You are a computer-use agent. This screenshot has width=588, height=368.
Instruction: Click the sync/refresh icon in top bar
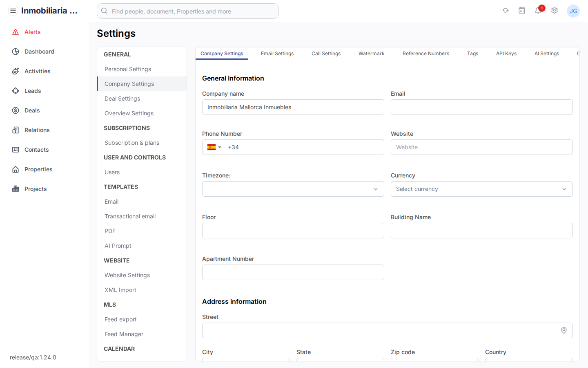click(506, 10)
